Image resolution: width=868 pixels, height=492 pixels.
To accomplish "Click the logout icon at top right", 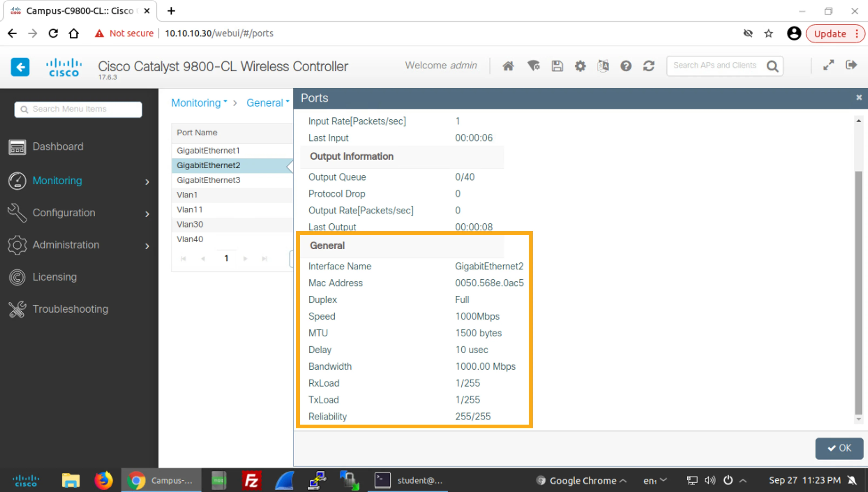I will [851, 65].
